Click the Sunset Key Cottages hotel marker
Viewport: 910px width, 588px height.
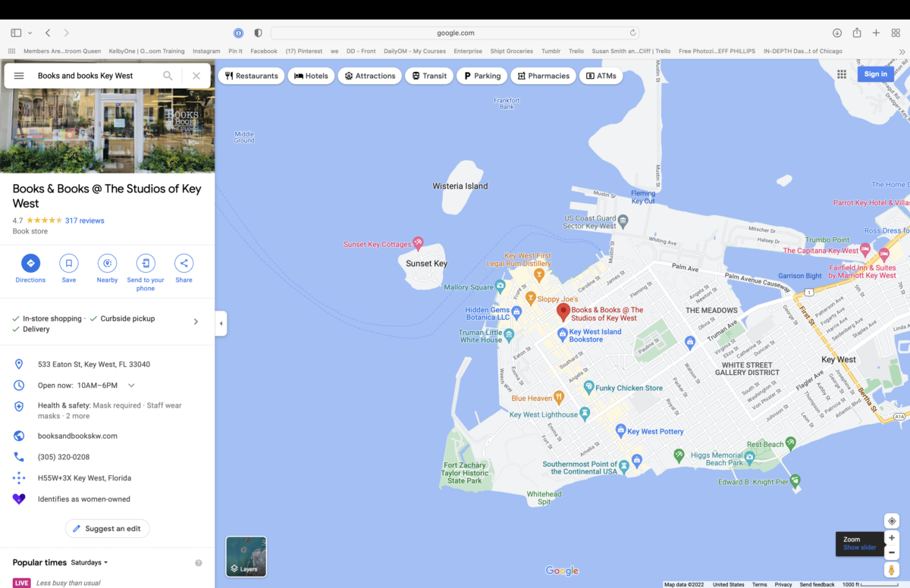pos(417,243)
